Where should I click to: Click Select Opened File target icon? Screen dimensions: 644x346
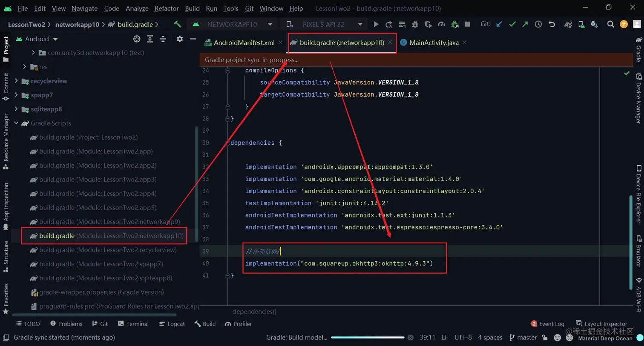[x=137, y=39]
